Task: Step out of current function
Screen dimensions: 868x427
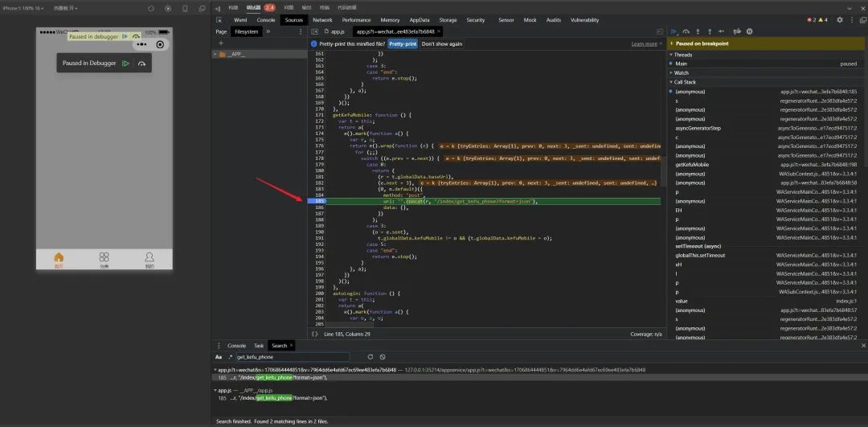Action: tap(709, 31)
